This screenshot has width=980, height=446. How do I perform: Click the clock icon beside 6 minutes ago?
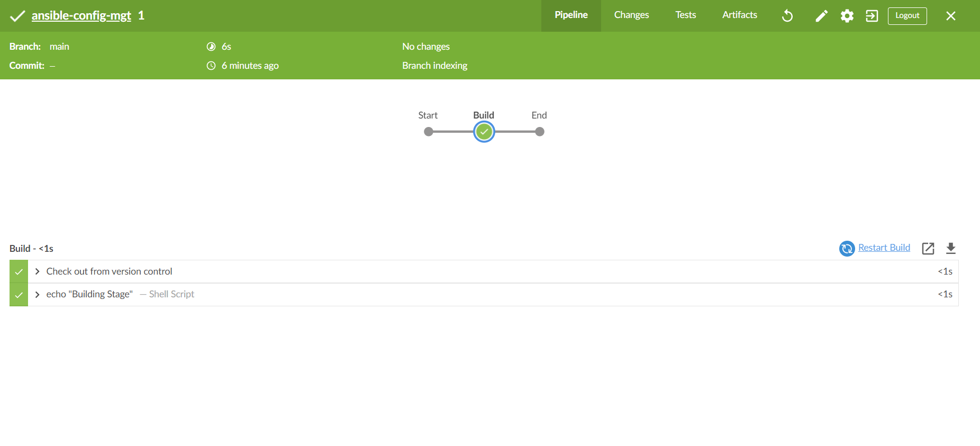[x=211, y=66]
